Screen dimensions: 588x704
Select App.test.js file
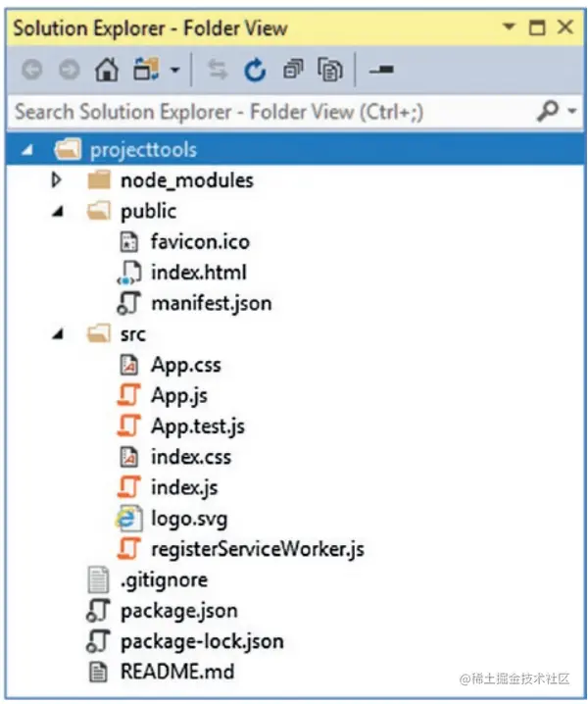tap(198, 427)
